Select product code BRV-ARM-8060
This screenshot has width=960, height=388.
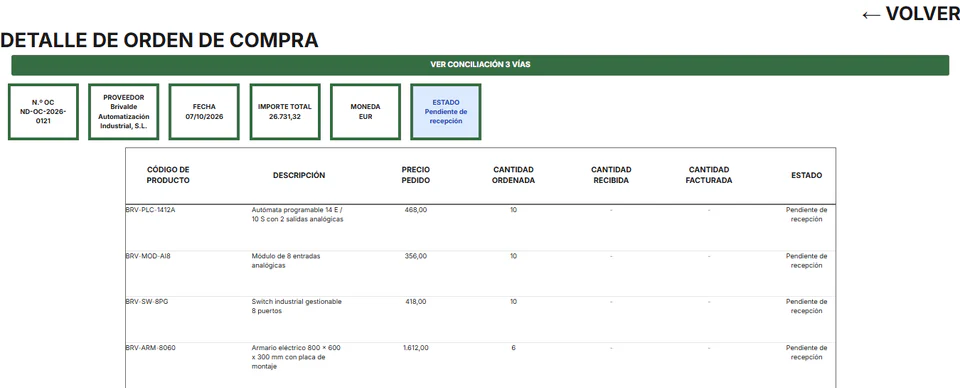coord(151,348)
